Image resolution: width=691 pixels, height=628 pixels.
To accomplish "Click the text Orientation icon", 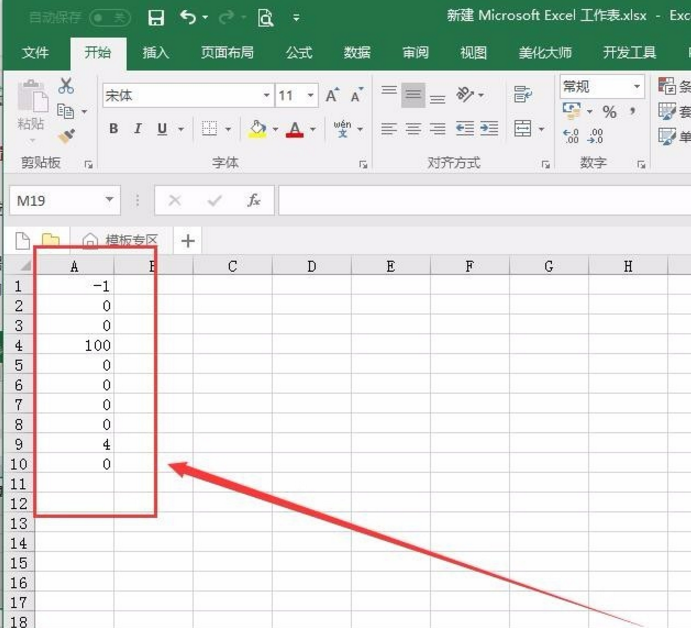I will point(465,94).
